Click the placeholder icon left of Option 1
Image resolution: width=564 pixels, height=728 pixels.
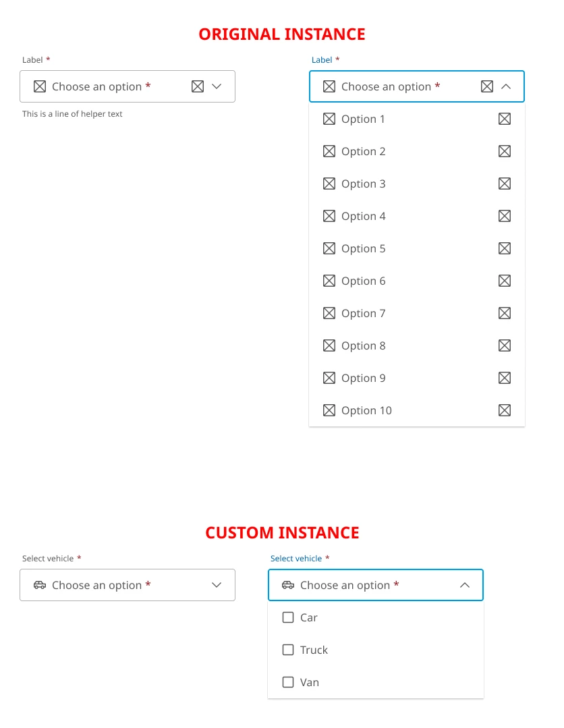[329, 119]
